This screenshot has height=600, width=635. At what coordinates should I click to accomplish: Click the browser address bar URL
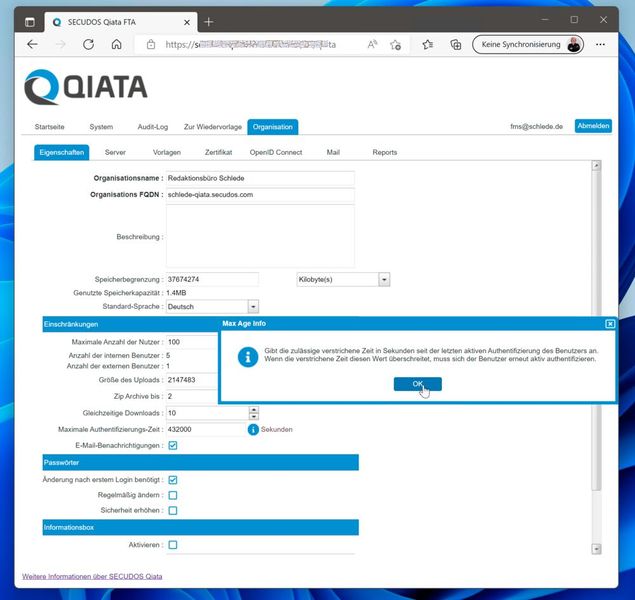(x=251, y=45)
